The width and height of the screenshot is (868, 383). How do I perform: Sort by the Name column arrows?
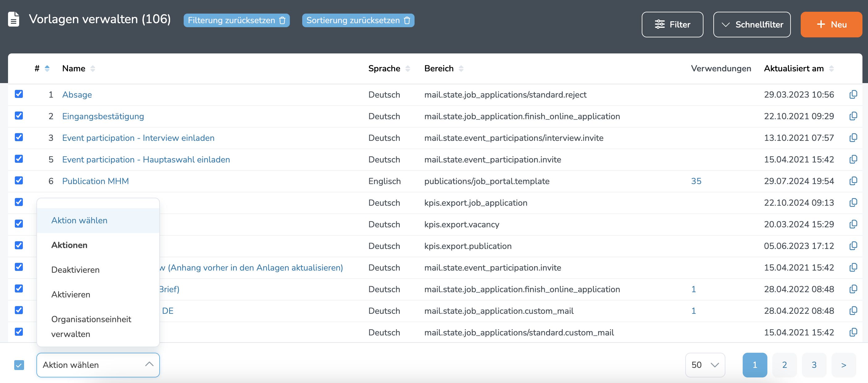click(93, 69)
